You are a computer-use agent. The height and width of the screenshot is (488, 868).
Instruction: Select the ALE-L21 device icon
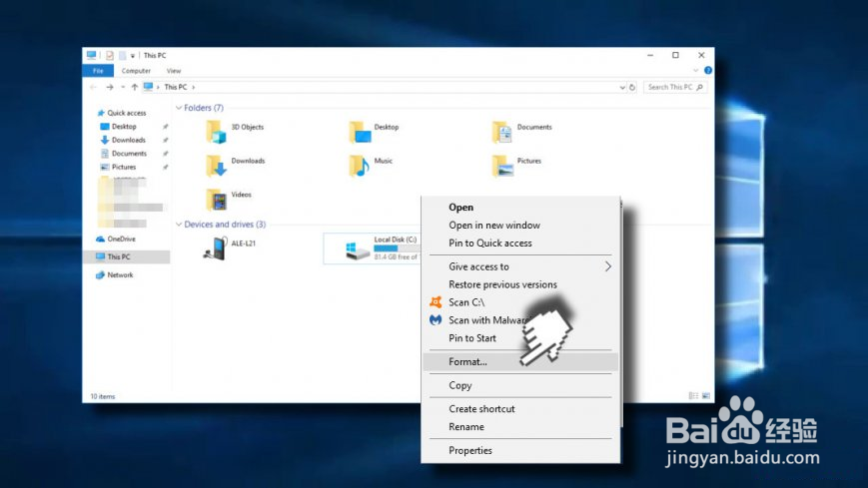point(216,247)
